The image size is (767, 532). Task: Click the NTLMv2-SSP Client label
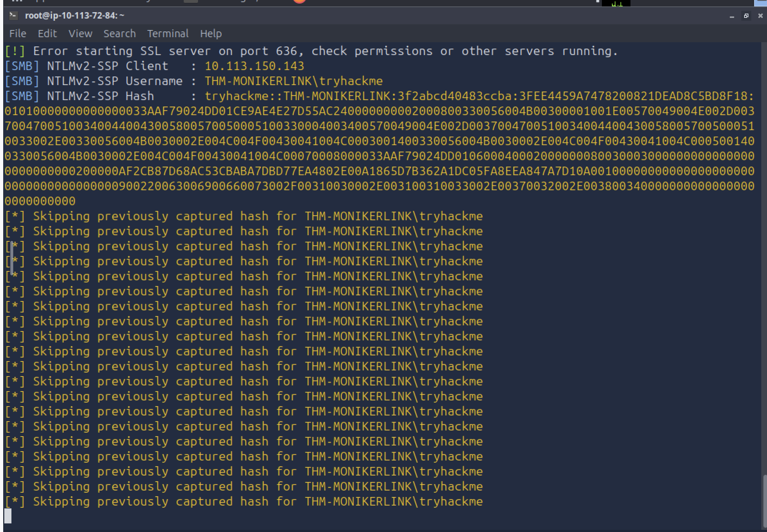click(108, 66)
